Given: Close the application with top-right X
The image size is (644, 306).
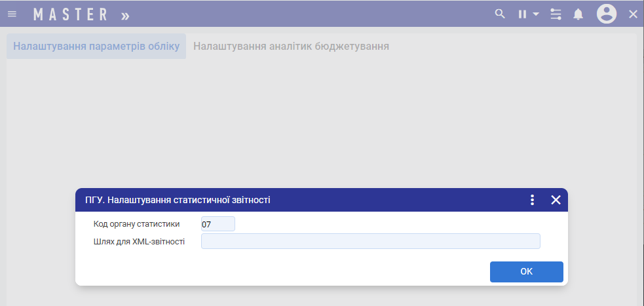Looking at the screenshot, I should (x=633, y=14).
